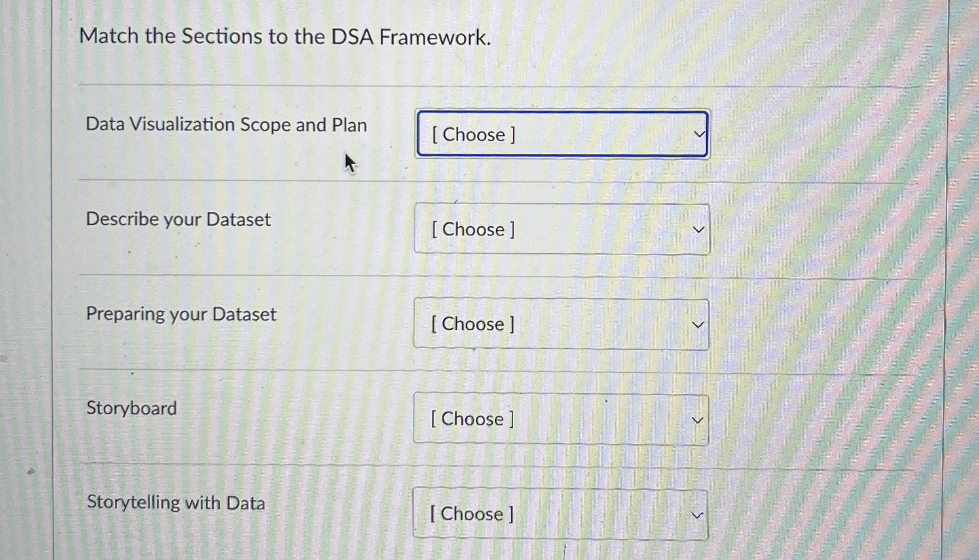Screen dimensions: 979x560
Task: Click the question title Match the Sections text
Action: (285, 36)
